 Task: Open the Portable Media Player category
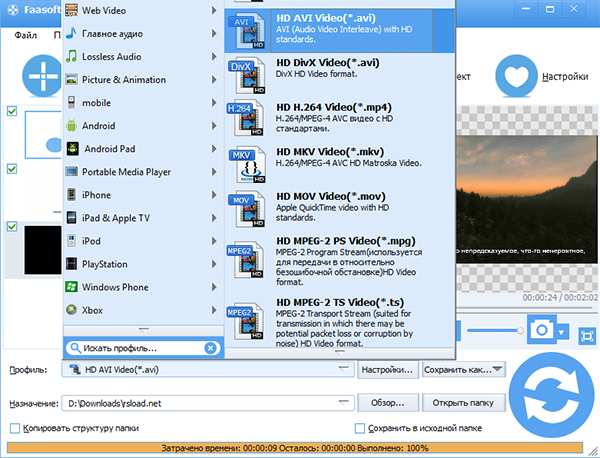pos(142,172)
